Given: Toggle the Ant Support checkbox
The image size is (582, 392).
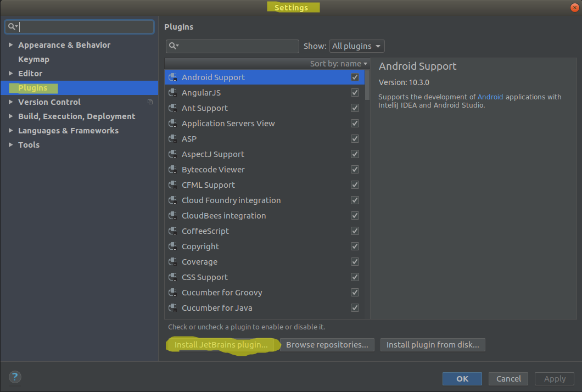Looking at the screenshot, I should pos(355,108).
